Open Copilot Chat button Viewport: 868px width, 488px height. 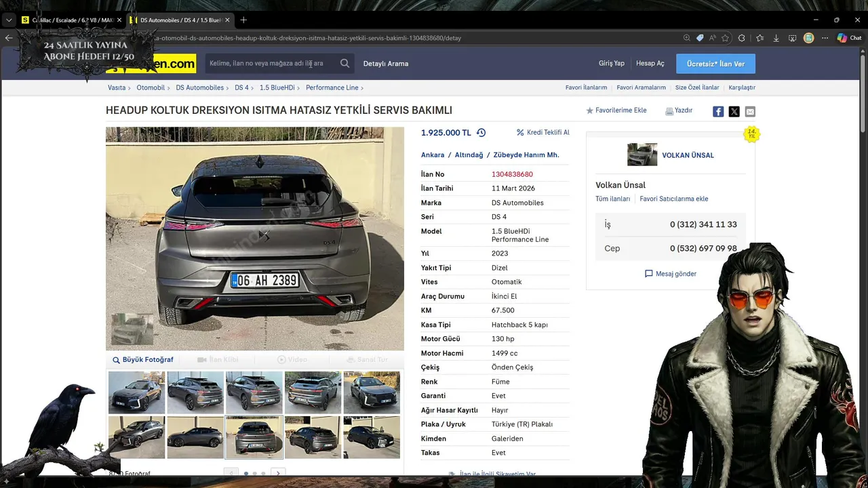point(849,38)
